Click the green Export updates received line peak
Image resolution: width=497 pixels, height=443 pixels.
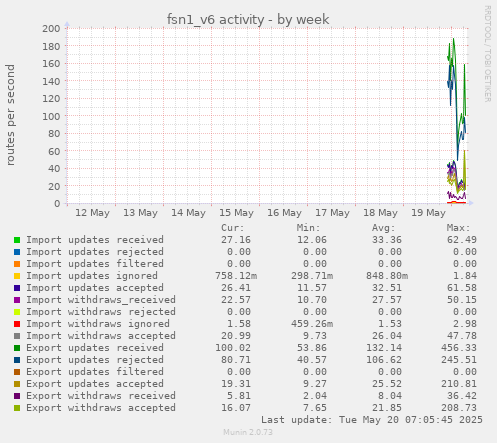point(453,39)
